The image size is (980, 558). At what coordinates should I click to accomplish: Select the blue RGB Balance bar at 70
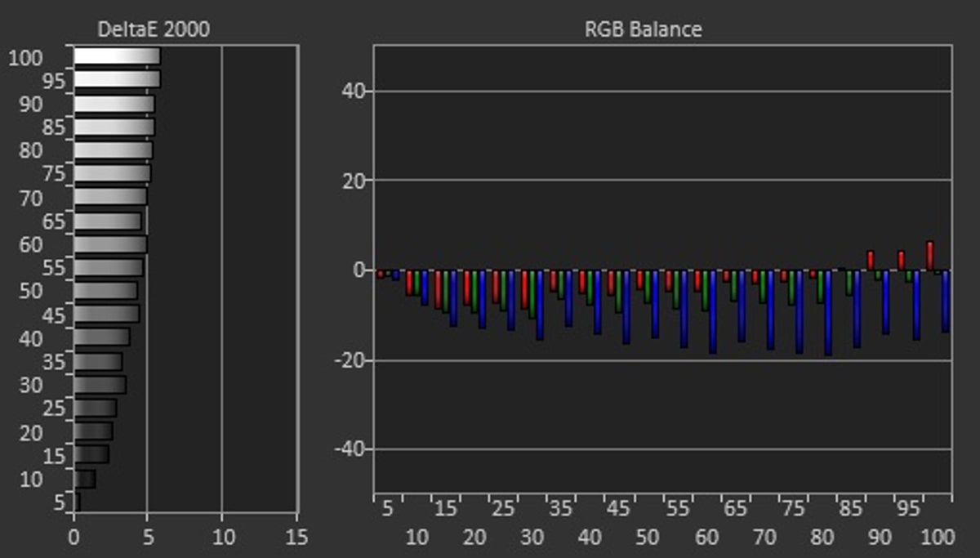click(x=770, y=310)
